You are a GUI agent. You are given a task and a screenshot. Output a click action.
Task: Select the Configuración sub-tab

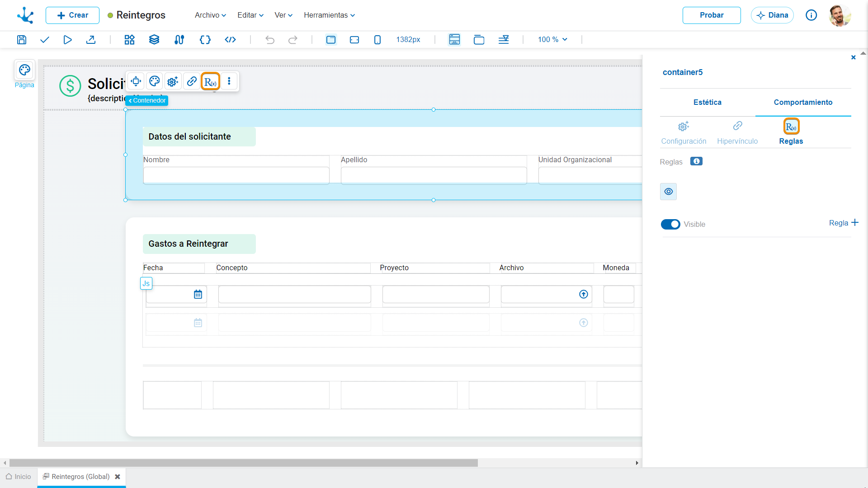point(684,132)
